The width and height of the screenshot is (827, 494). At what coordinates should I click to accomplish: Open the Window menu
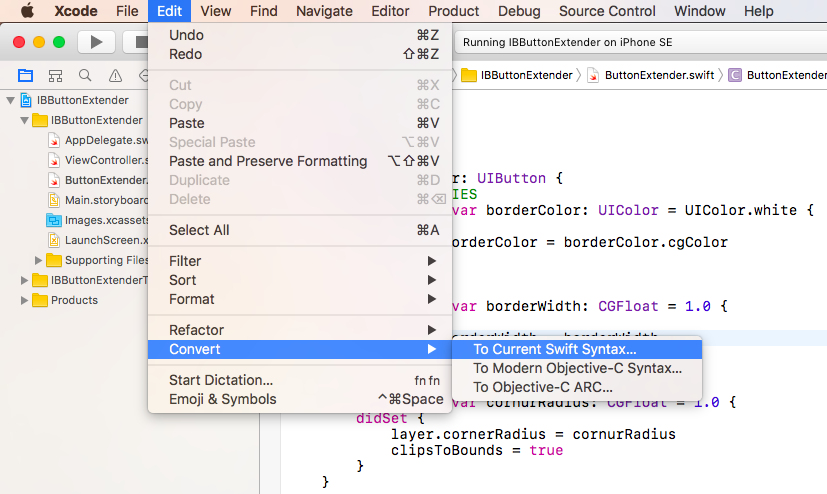(700, 11)
